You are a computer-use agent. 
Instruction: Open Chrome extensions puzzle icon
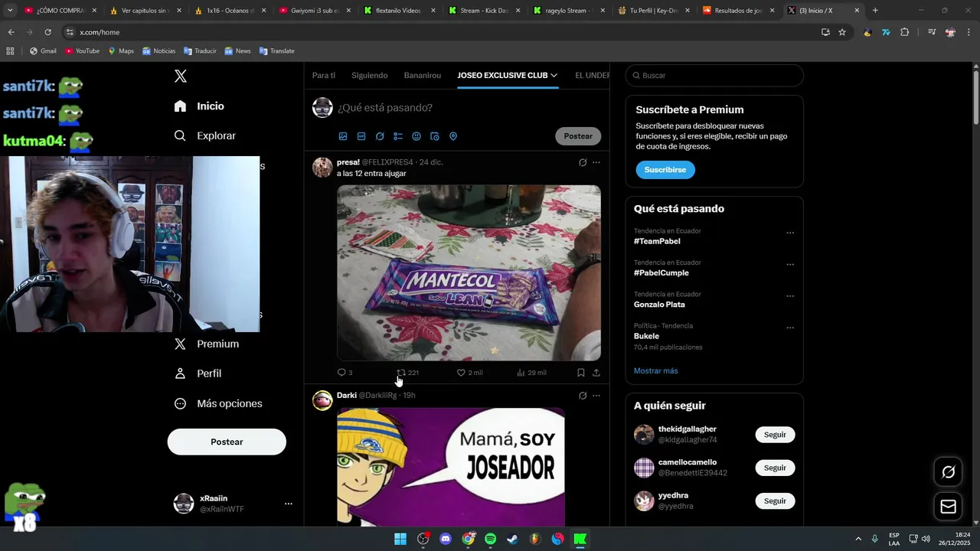905,32
